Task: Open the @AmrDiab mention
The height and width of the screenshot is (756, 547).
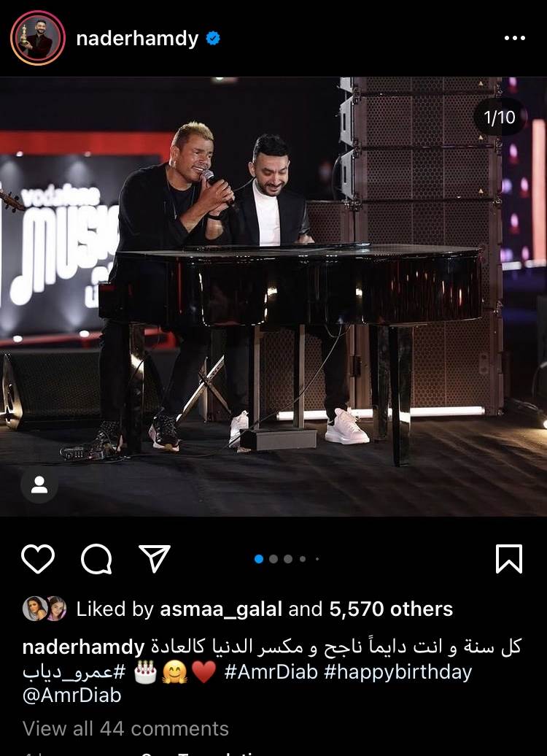Action: pos(71,695)
